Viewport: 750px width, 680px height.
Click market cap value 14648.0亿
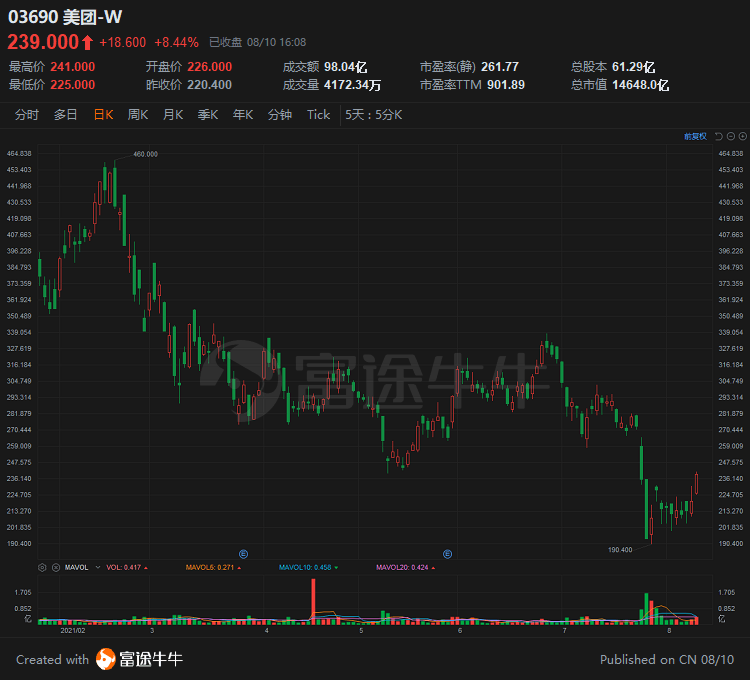point(640,85)
